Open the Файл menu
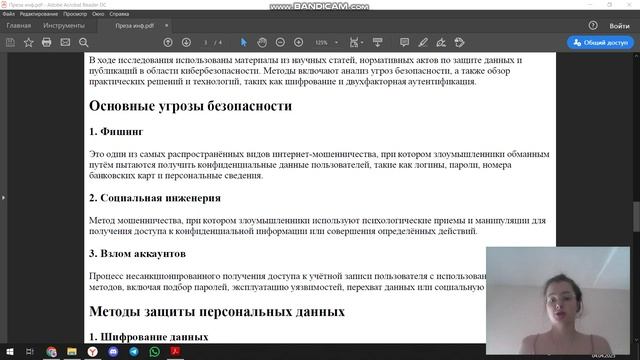The image size is (640, 360). [x=9, y=14]
